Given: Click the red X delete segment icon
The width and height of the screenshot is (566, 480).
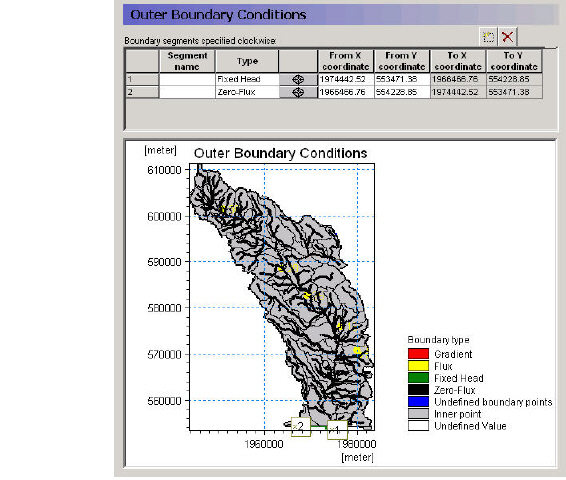Looking at the screenshot, I should click(x=508, y=37).
